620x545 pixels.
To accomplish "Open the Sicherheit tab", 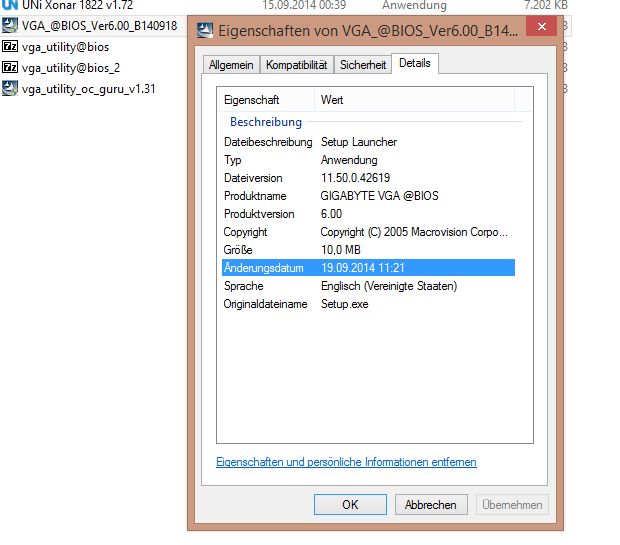I will point(363,65).
